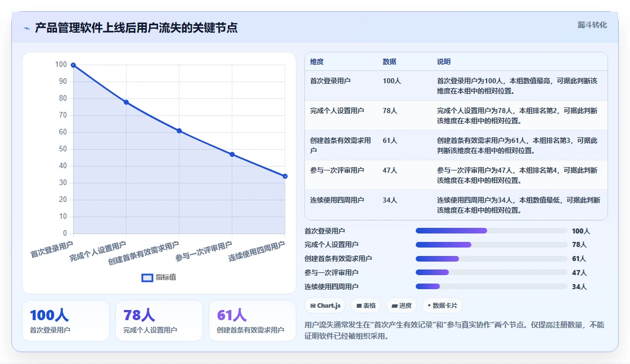The width and height of the screenshot is (630, 364).
Task: Click the 首次登录用户 progress bar
Action: tap(492, 231)
